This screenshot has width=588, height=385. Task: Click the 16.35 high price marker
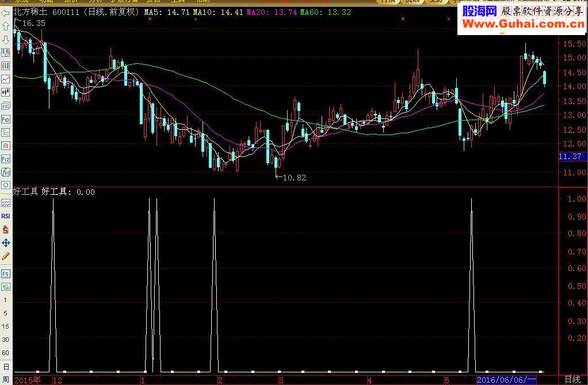tap(33, 23)
